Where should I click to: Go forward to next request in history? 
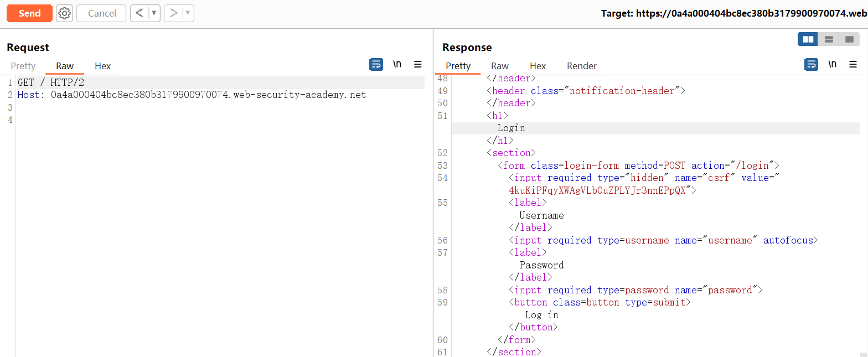pyautogui.click(x=173, y=13)
